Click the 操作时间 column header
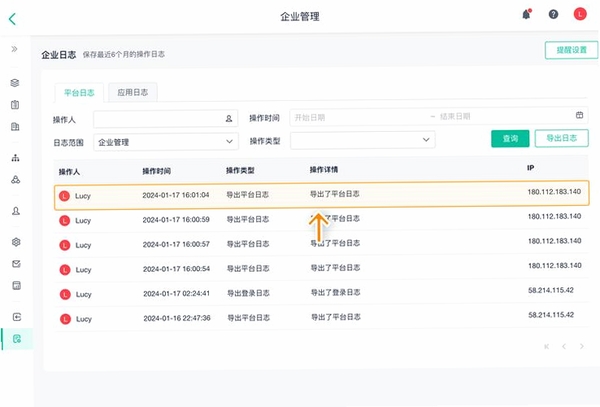600x407 pixels. pos(157,171)
